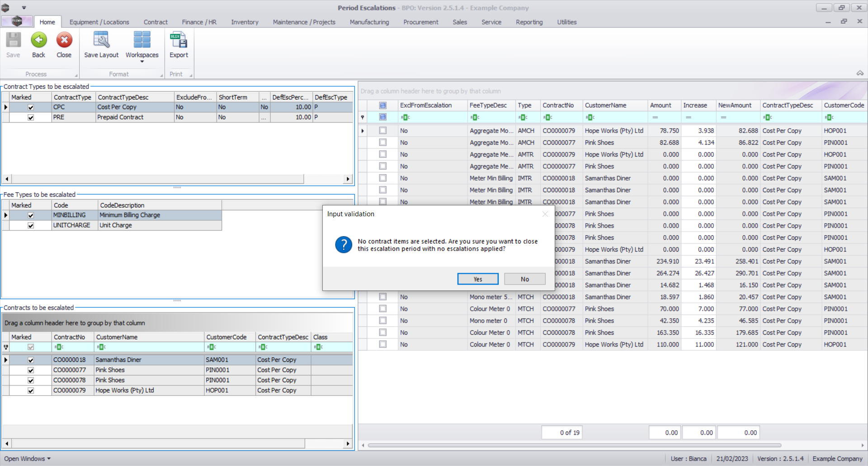Viewport: 868px width, 466px height.
Task: Collapse the ribbon using the up chevron
Action: 860,73
